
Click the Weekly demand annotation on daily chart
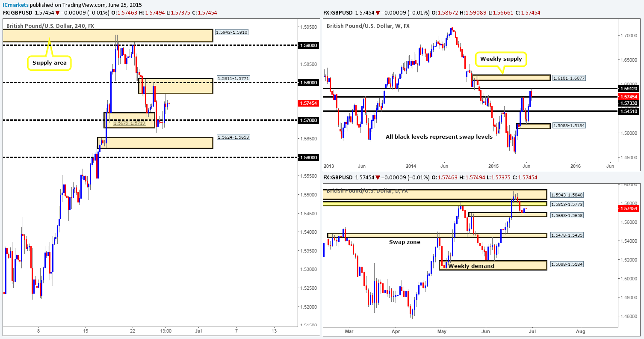471,266
